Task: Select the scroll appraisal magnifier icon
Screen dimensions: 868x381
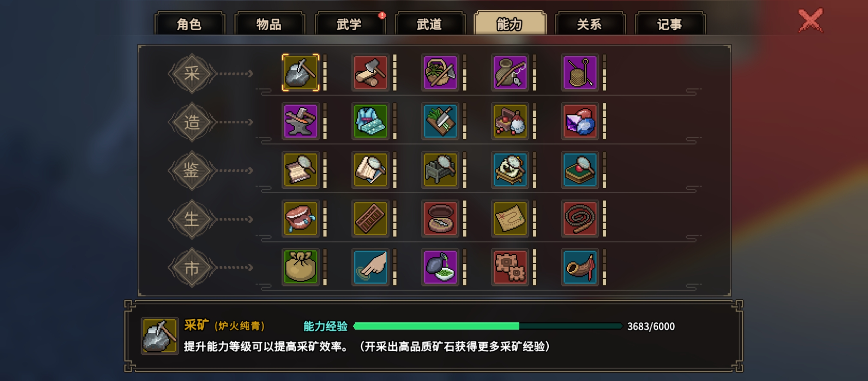Action: (x=300, y=170)
